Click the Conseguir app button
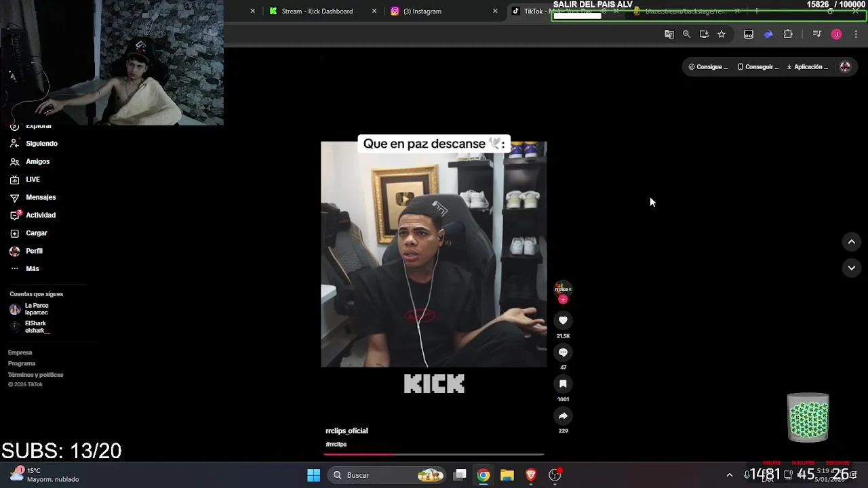Image resolution: width=868 pixels, height=488 pixels. tap(758, 67)
